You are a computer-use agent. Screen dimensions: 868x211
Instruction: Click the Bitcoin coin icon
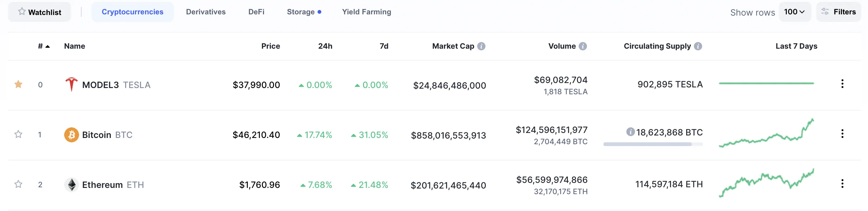pos(71,135)
